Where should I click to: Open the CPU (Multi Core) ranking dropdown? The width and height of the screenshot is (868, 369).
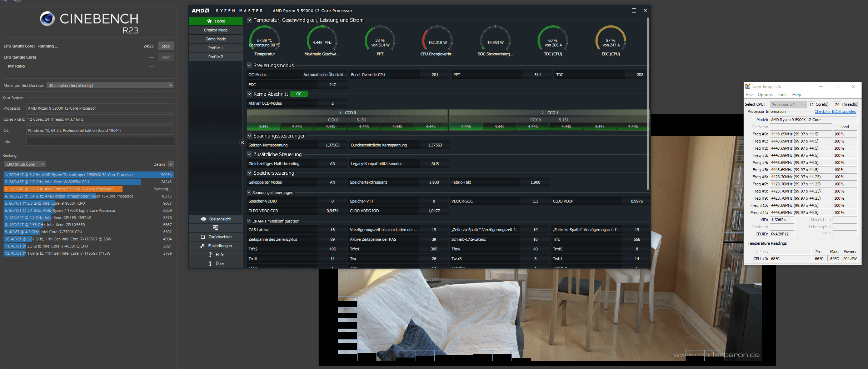click(25, 164)
